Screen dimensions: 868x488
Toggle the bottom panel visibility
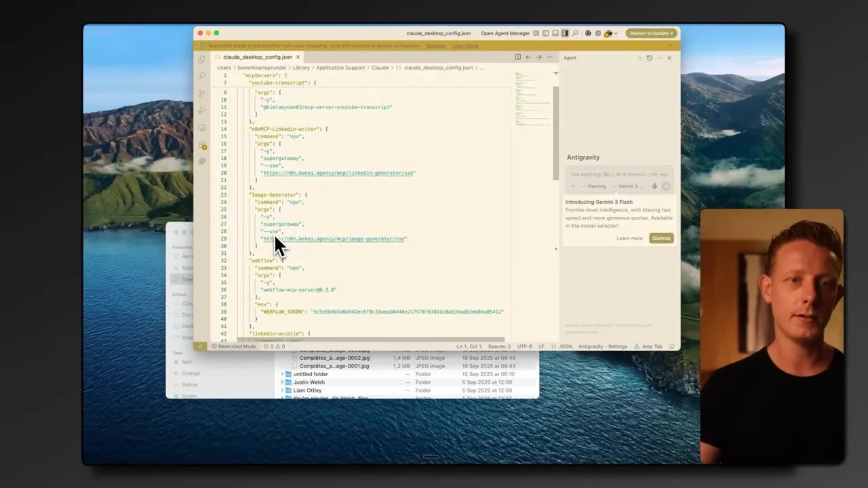pyautogui.click(x=555, y=33)
